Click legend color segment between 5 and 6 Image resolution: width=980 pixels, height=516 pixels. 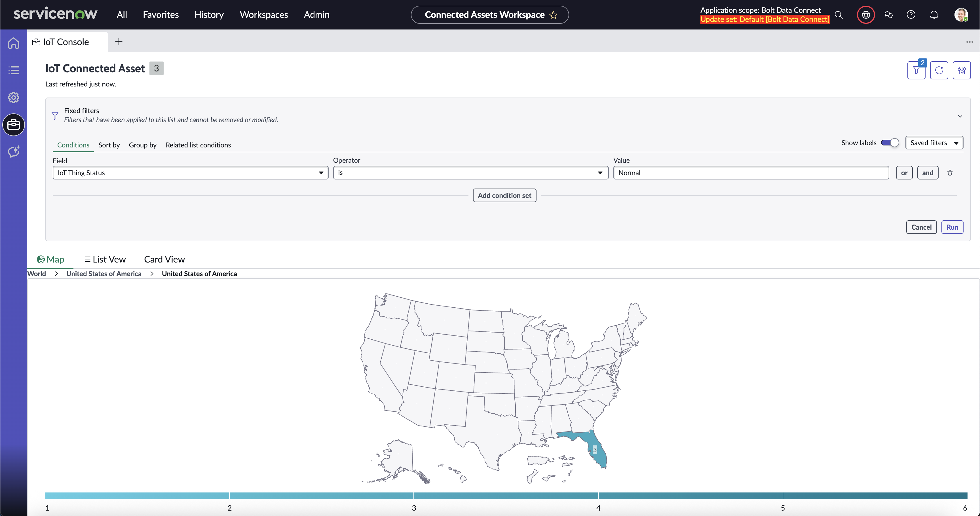click(x=875, y=496)
